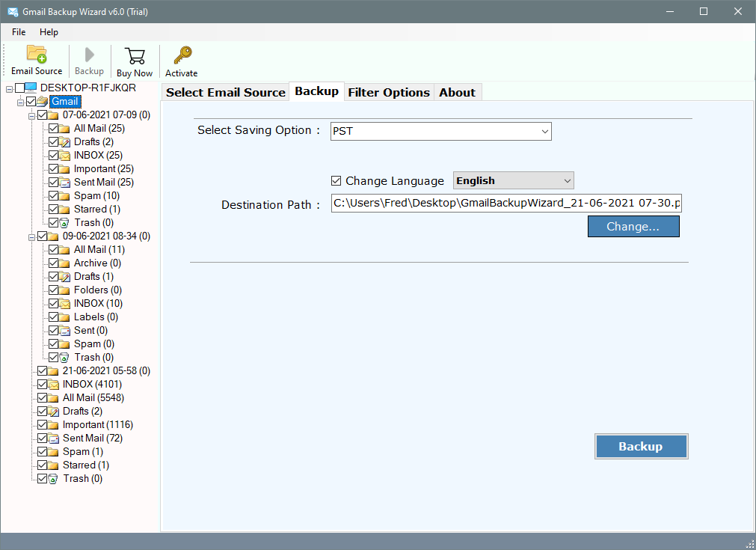Click the blue Backup button
This screenshot has height=550, width=756.
641,446
